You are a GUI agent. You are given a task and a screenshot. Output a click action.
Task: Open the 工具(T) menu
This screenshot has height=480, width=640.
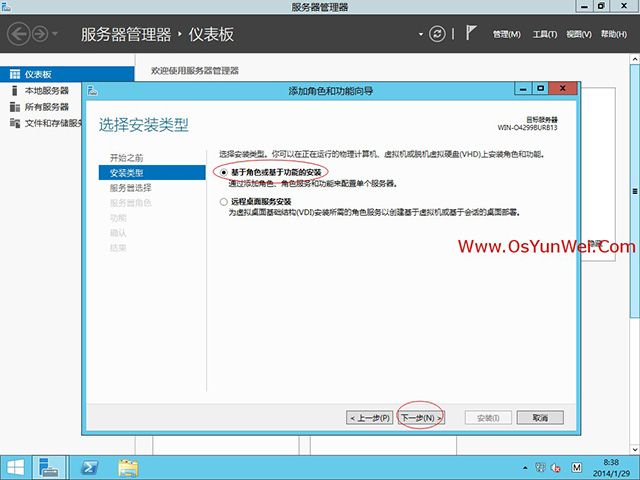[x=544, y=35]
